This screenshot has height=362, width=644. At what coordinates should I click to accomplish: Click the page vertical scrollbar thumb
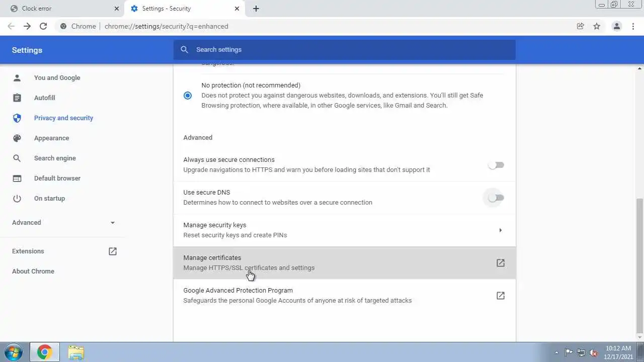pyautogui.click(x=640, y=265)
